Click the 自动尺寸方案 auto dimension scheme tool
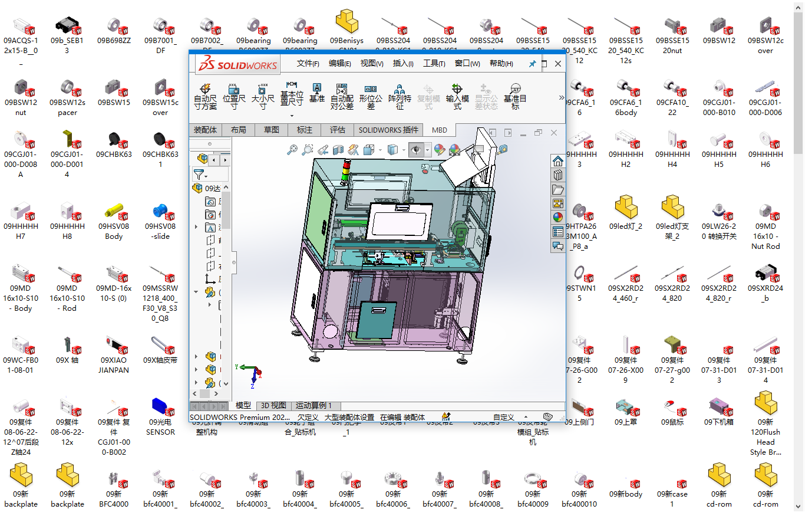 205,96
